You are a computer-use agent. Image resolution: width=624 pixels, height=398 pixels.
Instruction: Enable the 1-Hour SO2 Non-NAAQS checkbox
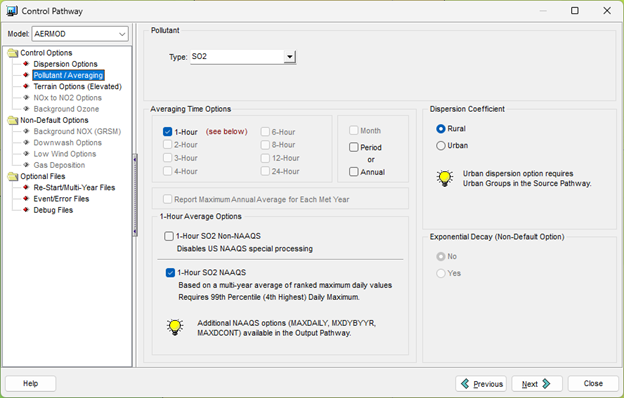(x=169, y=236)
